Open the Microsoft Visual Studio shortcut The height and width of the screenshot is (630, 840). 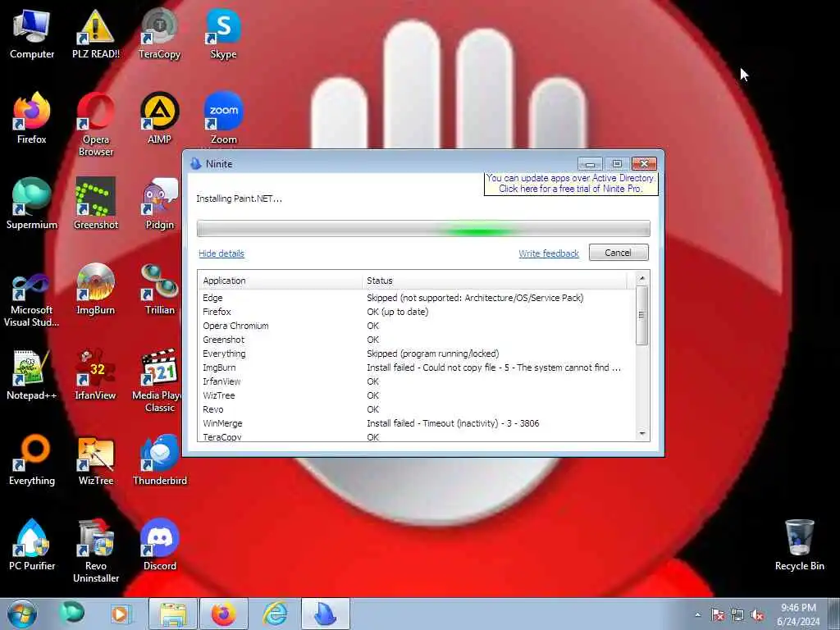(32, 300)
